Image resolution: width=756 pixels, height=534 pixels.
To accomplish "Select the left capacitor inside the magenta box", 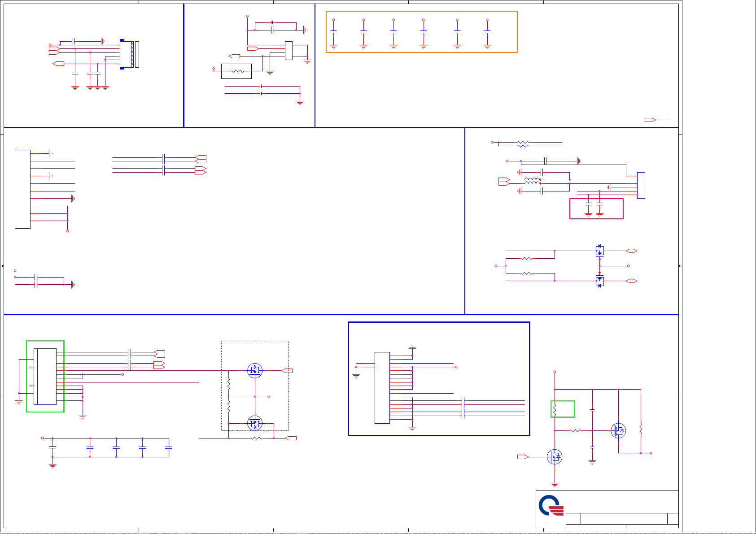I will click(589, 204).
